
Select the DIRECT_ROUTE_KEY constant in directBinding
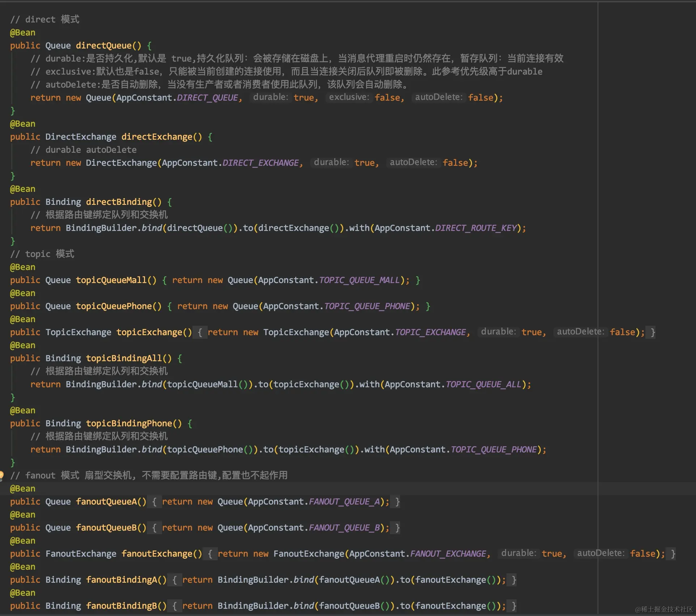[x=476, y=228]
